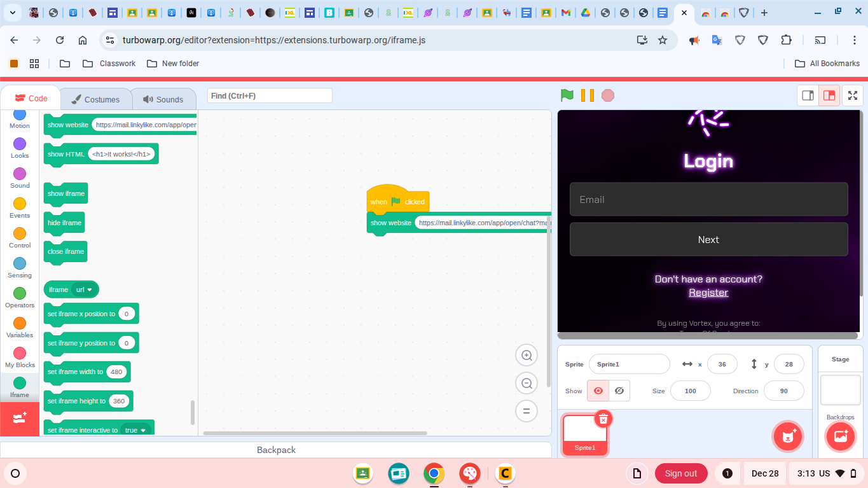Viewport: 868px width, 488px height.
Task: Hide sprite using crossed eye button
Action: pyautogui.click(x=619, y=391)
